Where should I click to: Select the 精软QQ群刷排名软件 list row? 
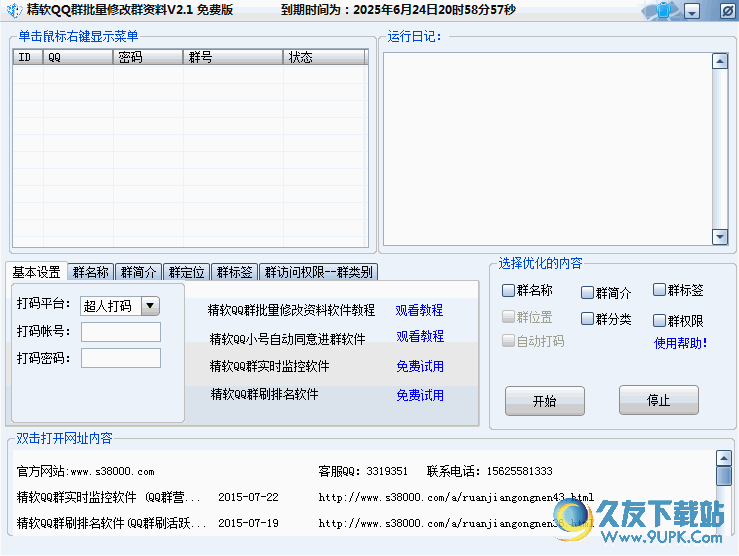[x=111, y=523]
